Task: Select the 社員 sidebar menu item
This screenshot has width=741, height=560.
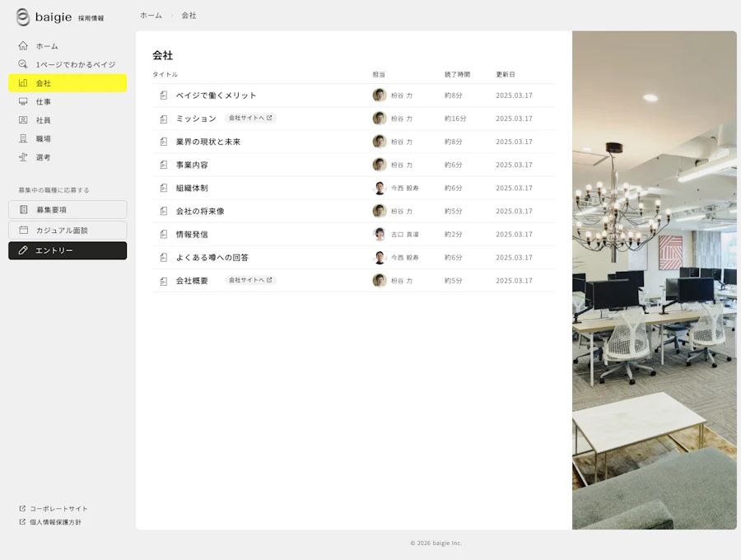Action: (x=68, y=119)
